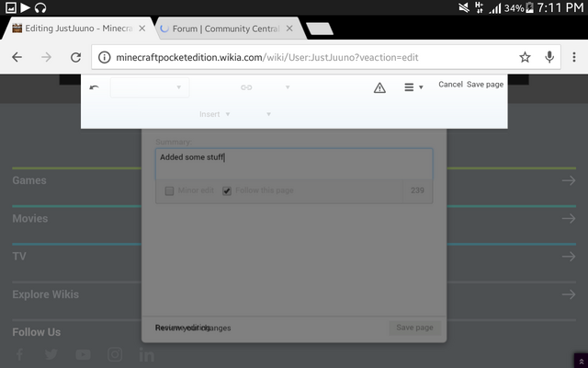Click the arrow at right of Games row
Viewport: 588px width, 368px height.
click(x=569, y=180)
